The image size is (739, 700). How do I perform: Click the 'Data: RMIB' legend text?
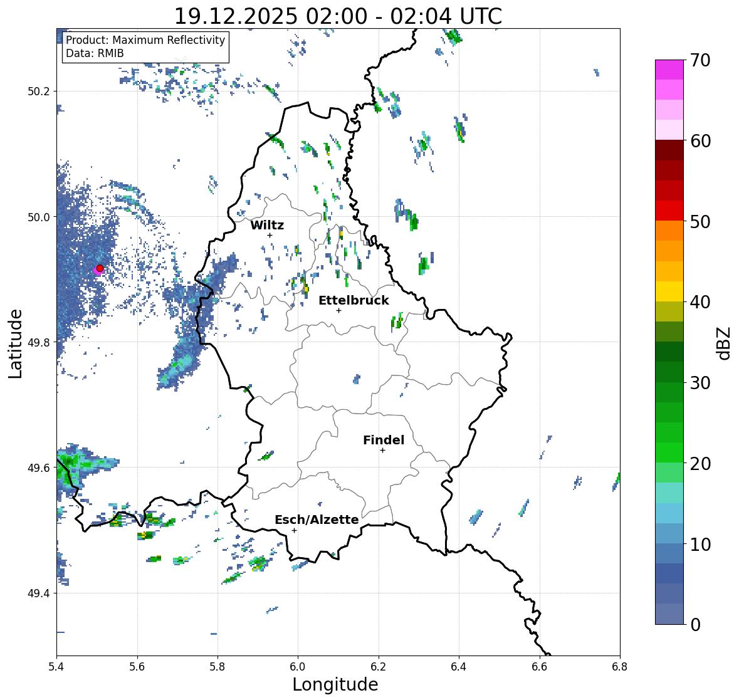[x=95, y=53]
